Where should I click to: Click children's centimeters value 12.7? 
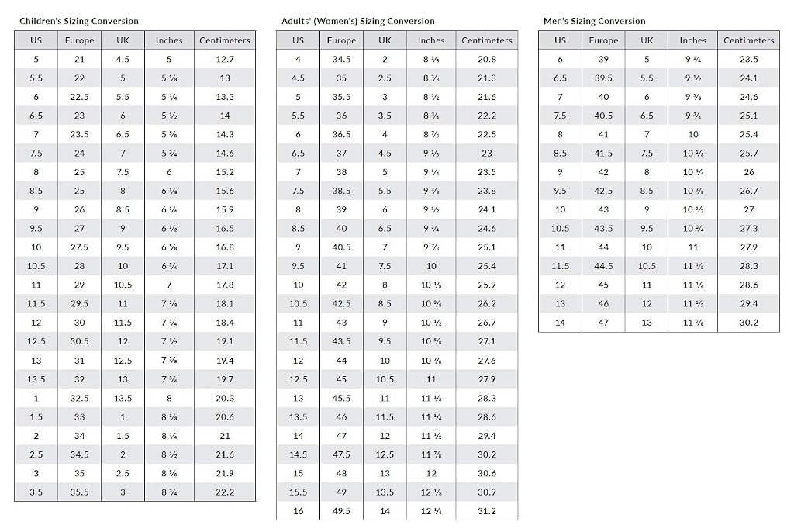click(225, 59)
